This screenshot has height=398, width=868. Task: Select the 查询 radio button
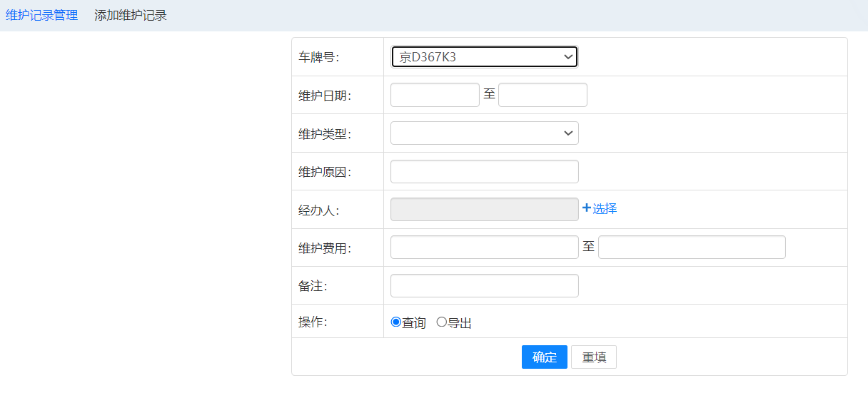point(396,322)
